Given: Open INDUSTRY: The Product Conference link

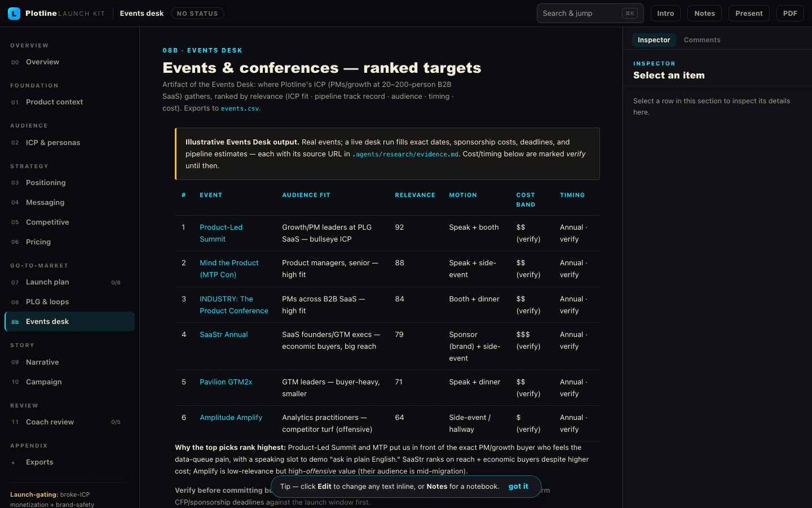Looking at the screenshot, I should click(x=234, y=305).
